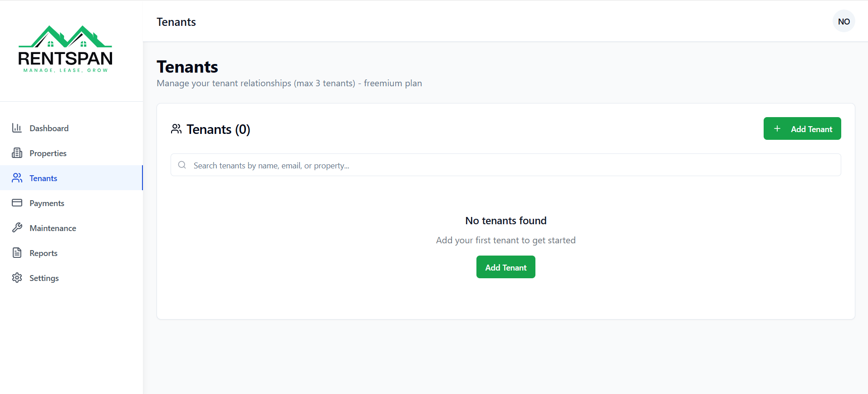868x394 pixels.
Task: Click the Properties building icon
Action: click(x=17, y=153)
